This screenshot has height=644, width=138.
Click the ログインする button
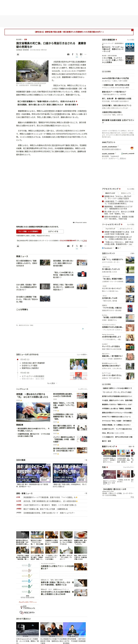(x=53, y=231)
